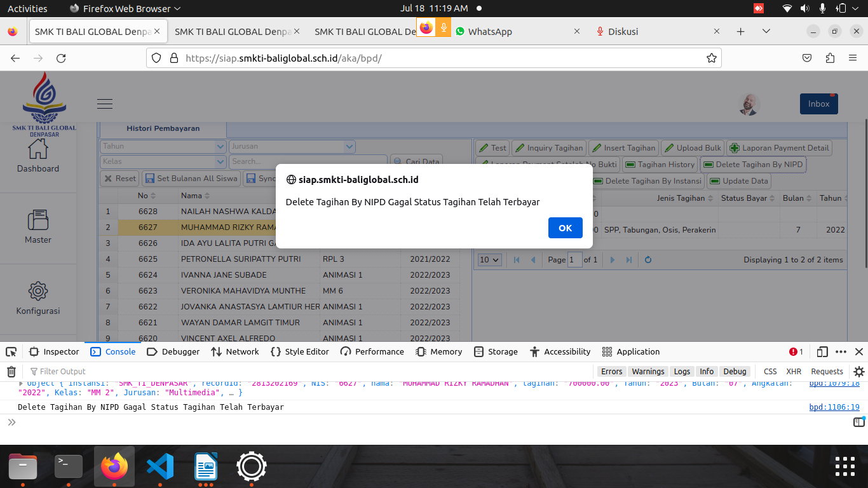The height and width of the screenshot is (488, 868).
Task: Open the list all tabs dropdown
Action: pyautogui.click(x=766, y=32)
